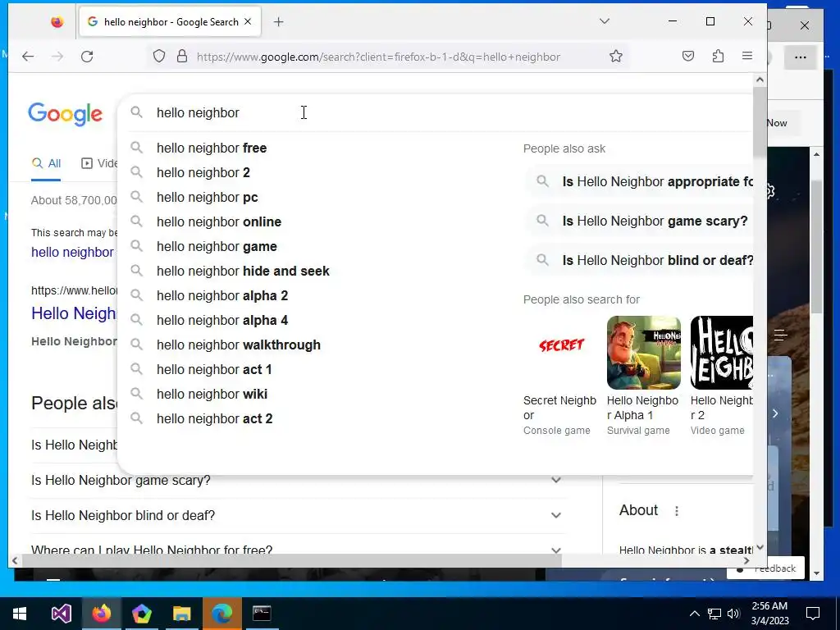840x630 pixels.
Task: Open File Explorer from the taskbar
Action: click(181, 614)
